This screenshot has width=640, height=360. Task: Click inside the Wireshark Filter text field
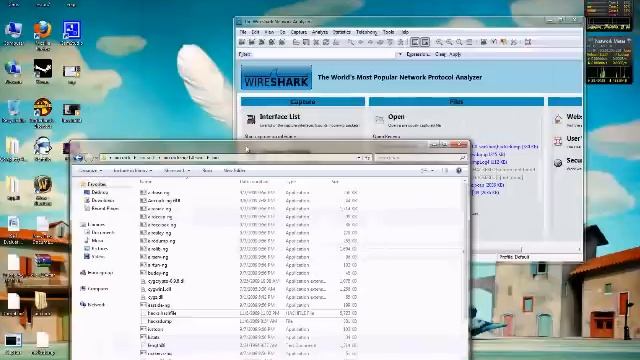coord(324,54)
